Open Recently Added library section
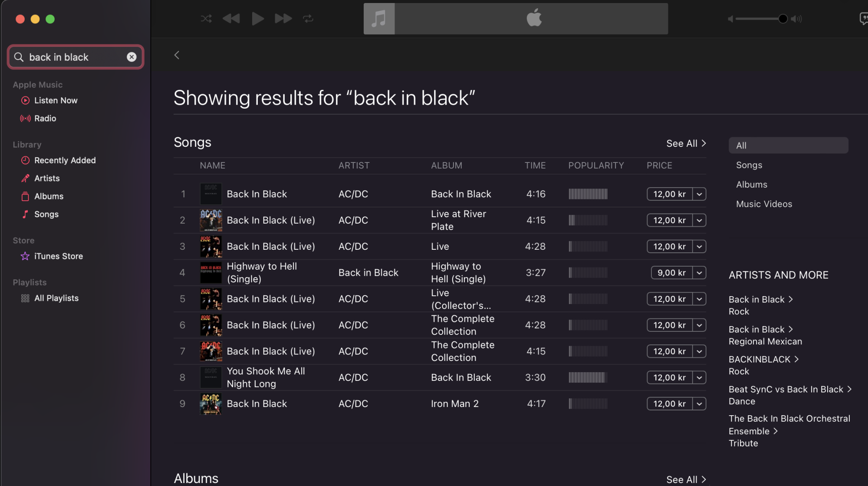Screen dimensions: 868x486 65,160
